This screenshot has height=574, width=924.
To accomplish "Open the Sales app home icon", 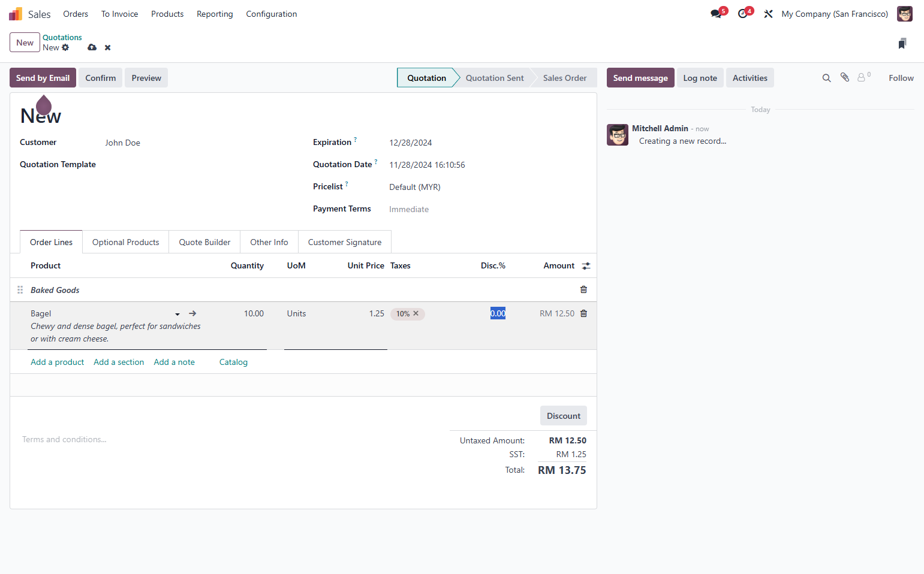I will click(x=16, y=14).
